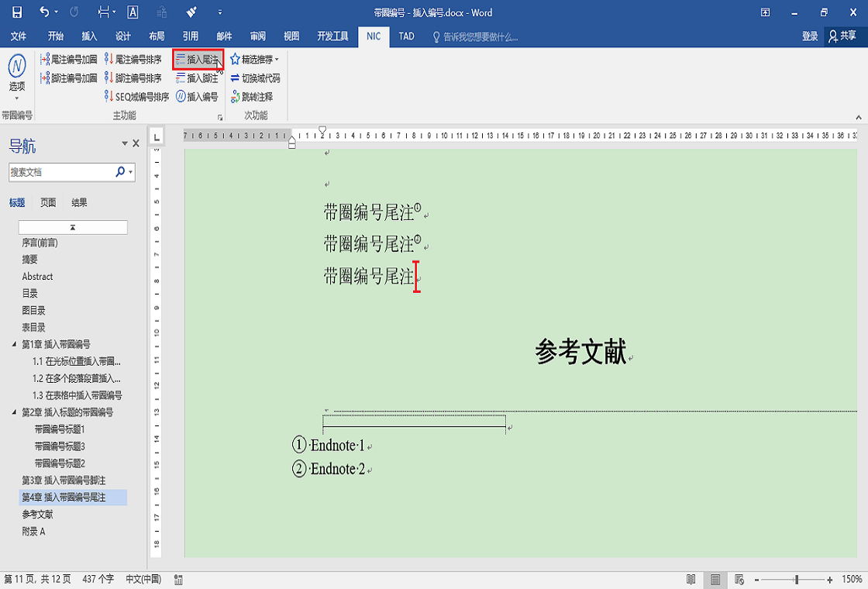The height and width of the screenshot is (589, 868).
Task: Click the 共享 share button
Action: point(842,36)
